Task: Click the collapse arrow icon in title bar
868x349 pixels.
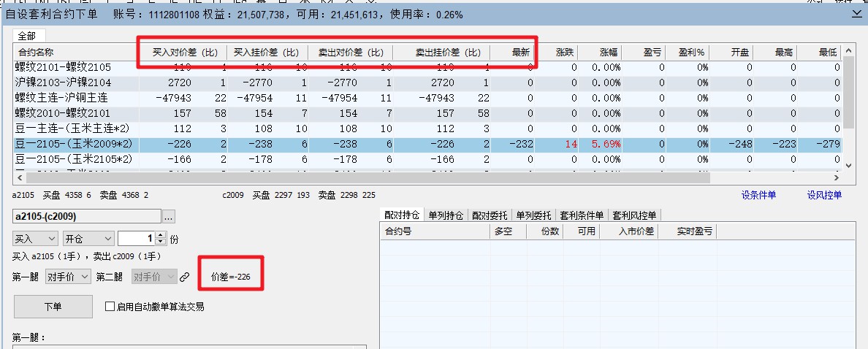Action: click(856, 13)
